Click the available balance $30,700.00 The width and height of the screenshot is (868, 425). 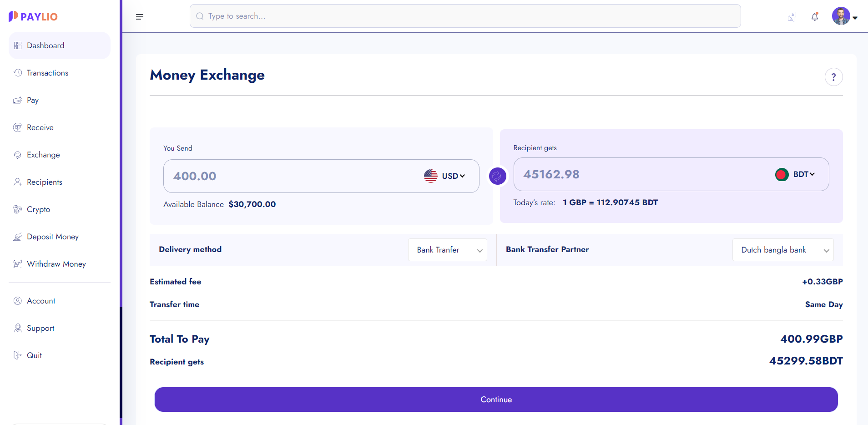click(252, 204)
